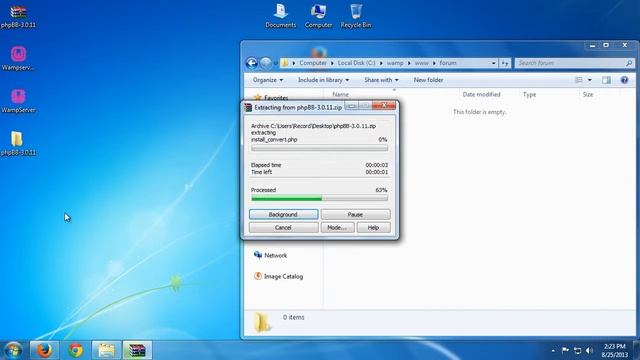This screenshot has width=640, height=360.
Task: Pause the extraction
Action: coord(355,214)
